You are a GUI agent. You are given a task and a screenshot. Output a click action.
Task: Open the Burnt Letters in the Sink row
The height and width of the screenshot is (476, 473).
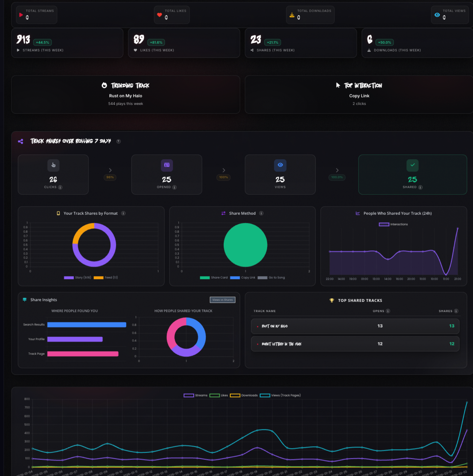pyautogui.click(x=355, y=344)
